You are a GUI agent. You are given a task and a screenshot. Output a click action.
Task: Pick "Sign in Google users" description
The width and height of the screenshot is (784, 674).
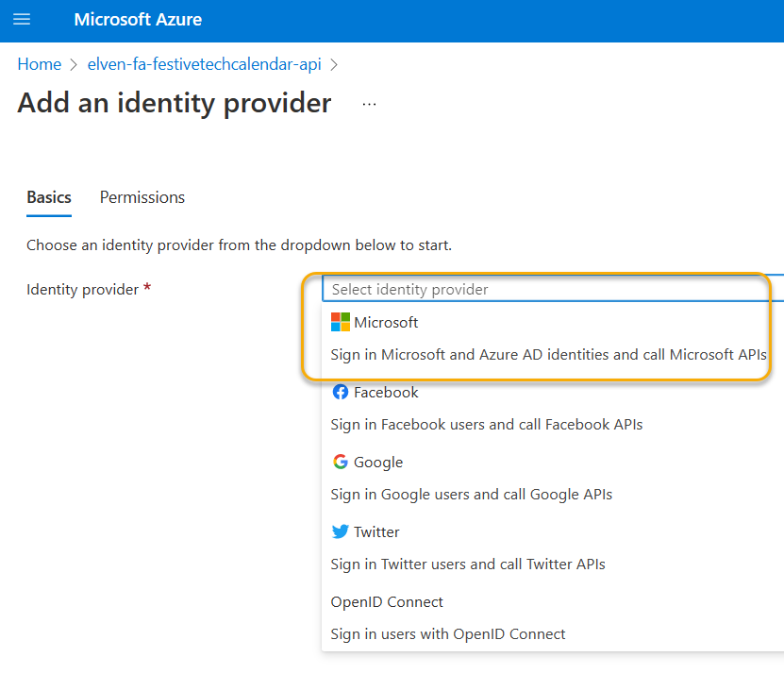(x=471, y=495)
